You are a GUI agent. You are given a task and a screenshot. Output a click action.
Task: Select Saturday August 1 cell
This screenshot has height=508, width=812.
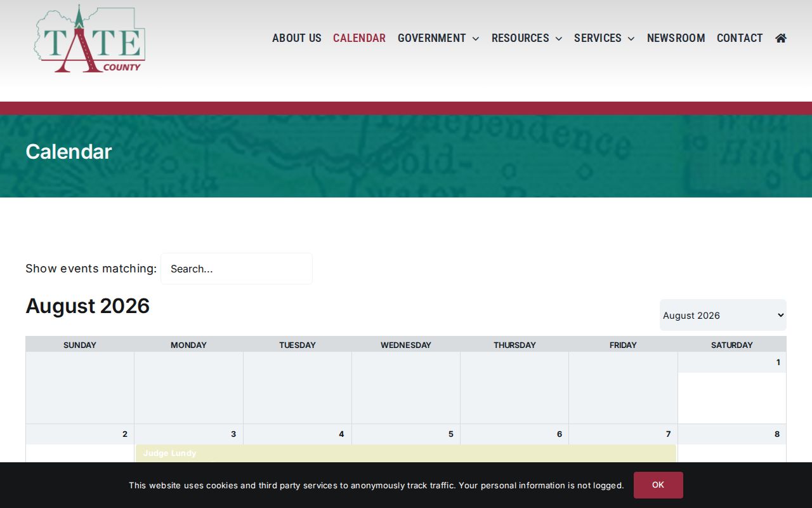[732, 388]
